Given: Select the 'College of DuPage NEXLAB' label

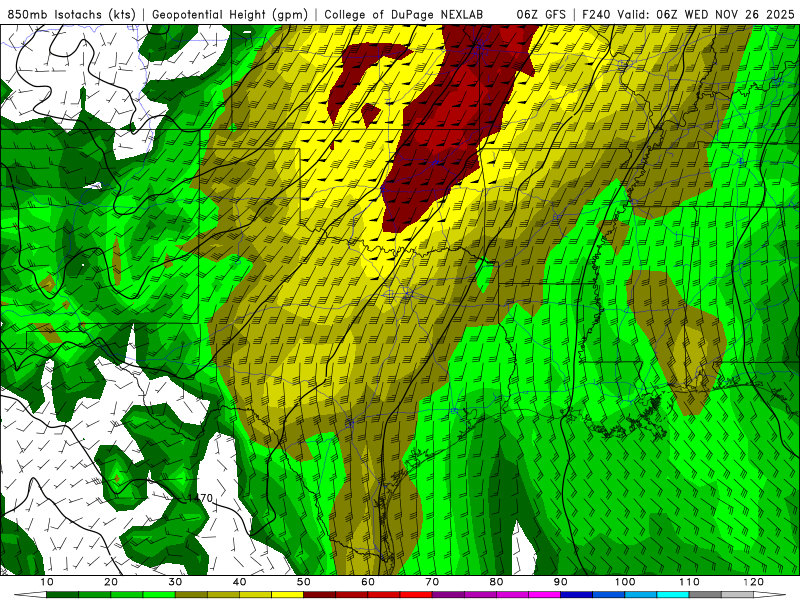Looking at the screenshot, I should point(404,15).
